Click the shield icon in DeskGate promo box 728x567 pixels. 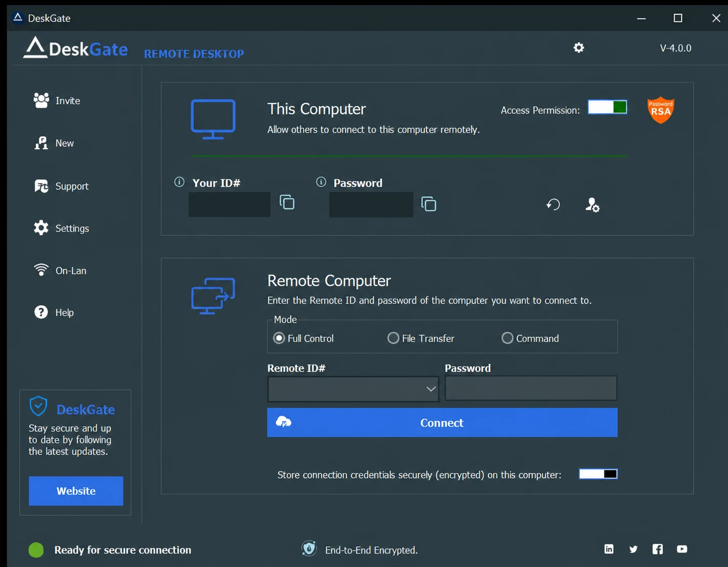(38, 406)
